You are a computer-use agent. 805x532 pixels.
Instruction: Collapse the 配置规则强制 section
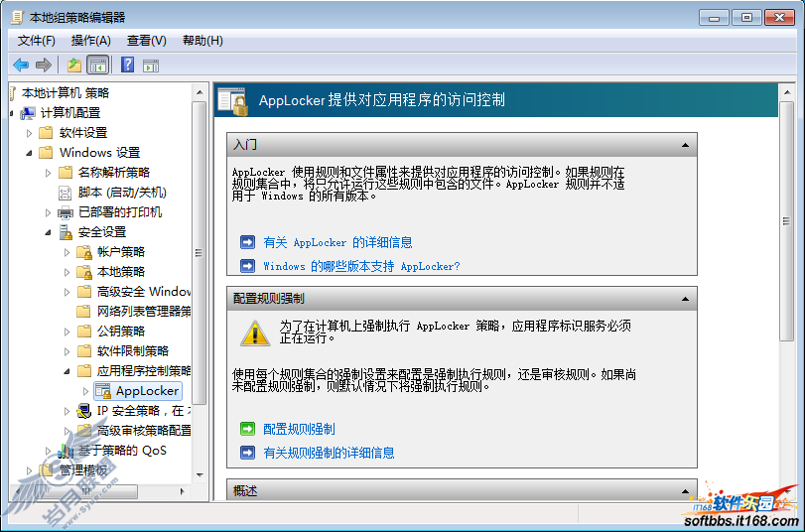pos(685,299)
